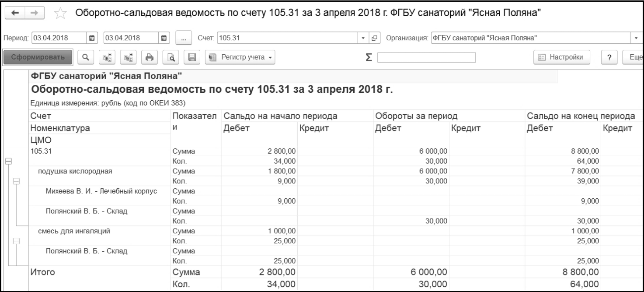Go back with the left arrow

tap(14, 13)
